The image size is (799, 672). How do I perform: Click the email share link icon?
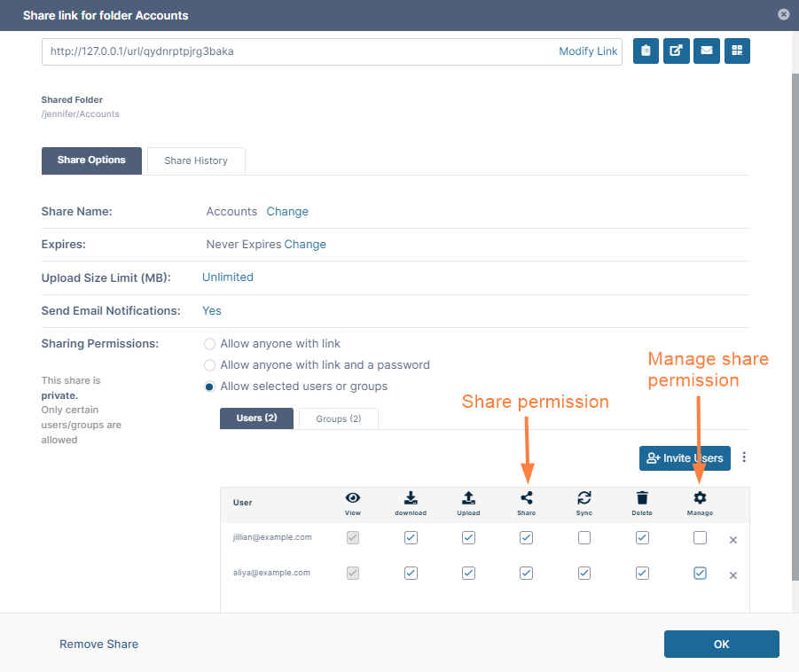[707, 51]
